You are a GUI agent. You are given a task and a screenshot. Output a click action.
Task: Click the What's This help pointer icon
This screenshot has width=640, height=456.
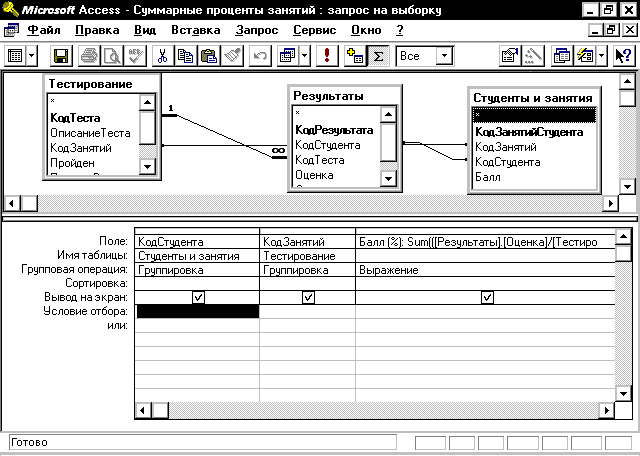coord(624,56)
